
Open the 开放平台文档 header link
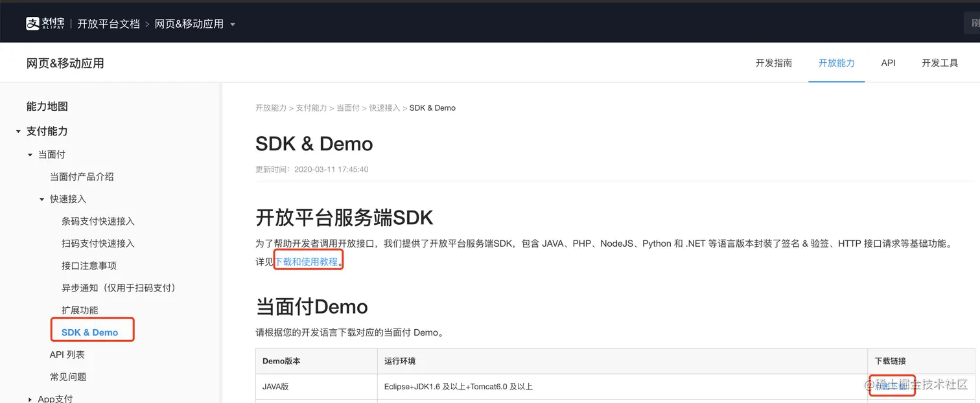click(x=108, y=24)
